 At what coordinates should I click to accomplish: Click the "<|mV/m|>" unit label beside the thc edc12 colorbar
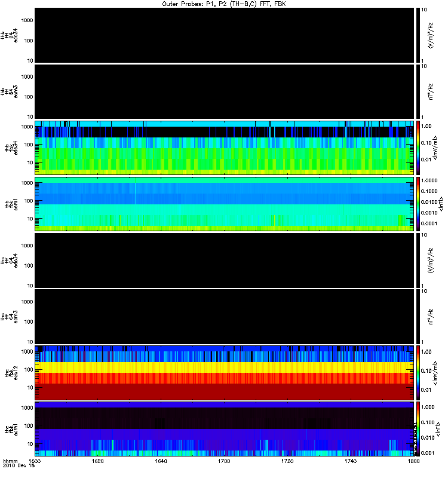pos(435,373)
